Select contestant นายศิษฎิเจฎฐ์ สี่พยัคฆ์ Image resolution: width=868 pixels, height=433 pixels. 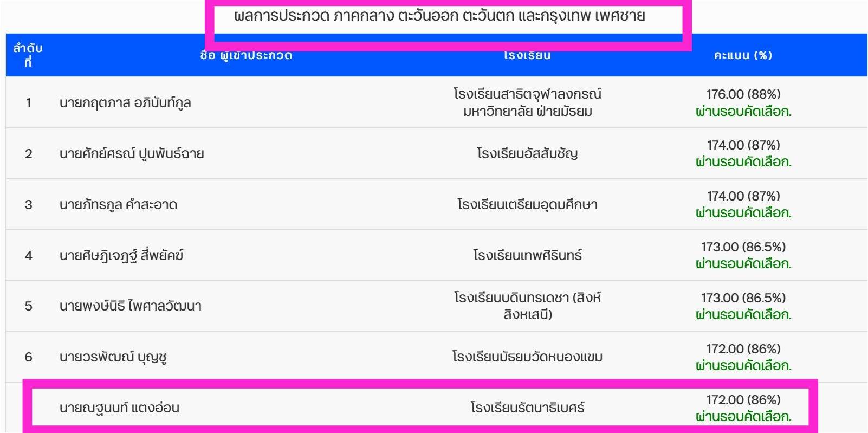tap(121, 255)
